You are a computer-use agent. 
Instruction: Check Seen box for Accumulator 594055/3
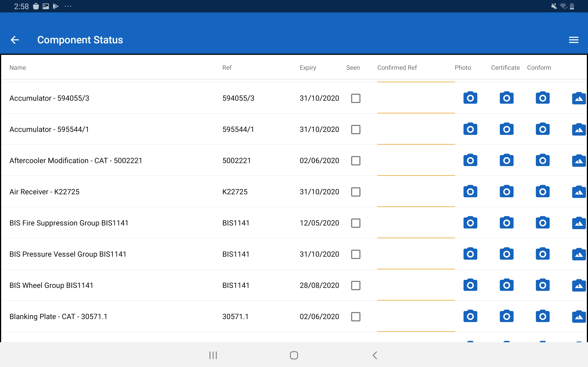pyautogui.click(x=356, y=98)
